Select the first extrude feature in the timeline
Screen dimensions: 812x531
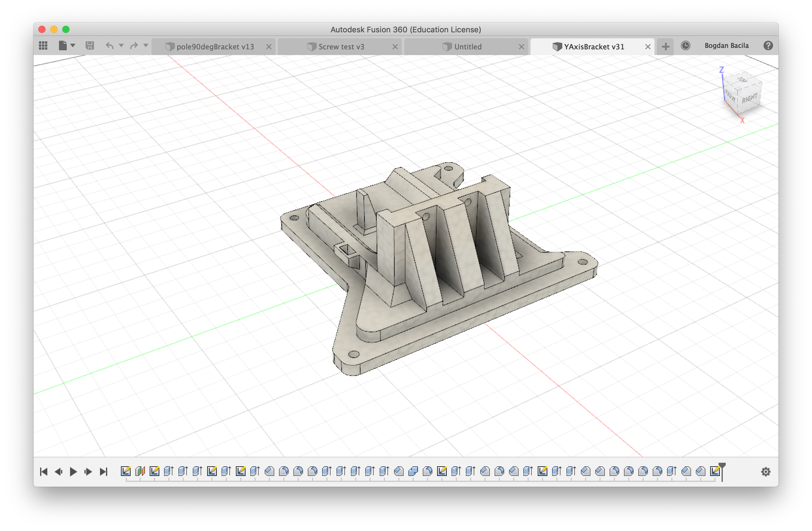(x=169, y=471)
